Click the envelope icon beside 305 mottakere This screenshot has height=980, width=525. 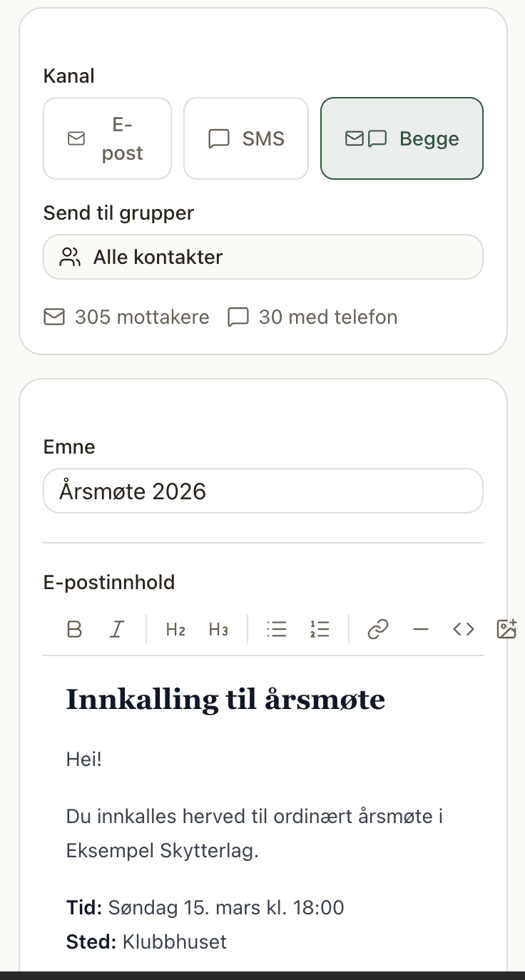[x=54, y=317]
